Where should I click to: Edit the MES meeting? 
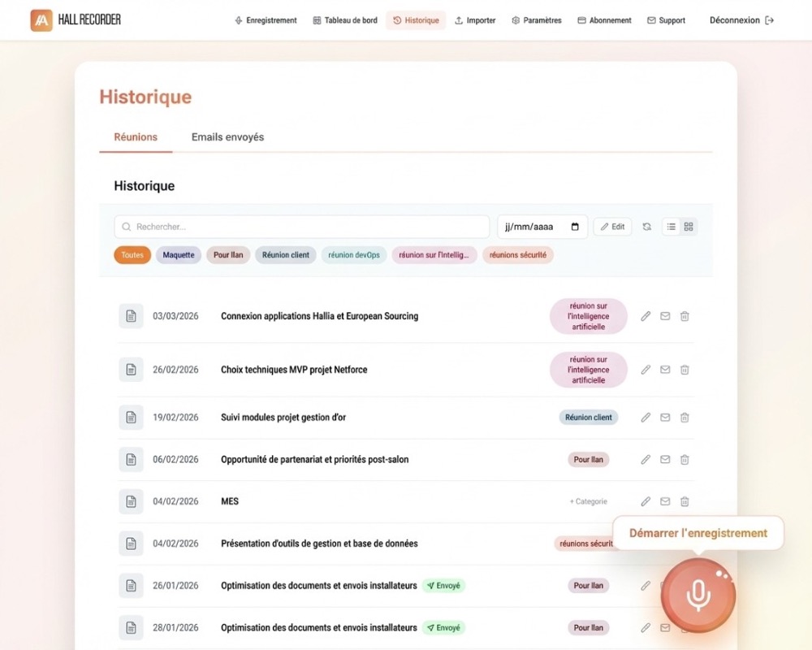coord(646,501)
